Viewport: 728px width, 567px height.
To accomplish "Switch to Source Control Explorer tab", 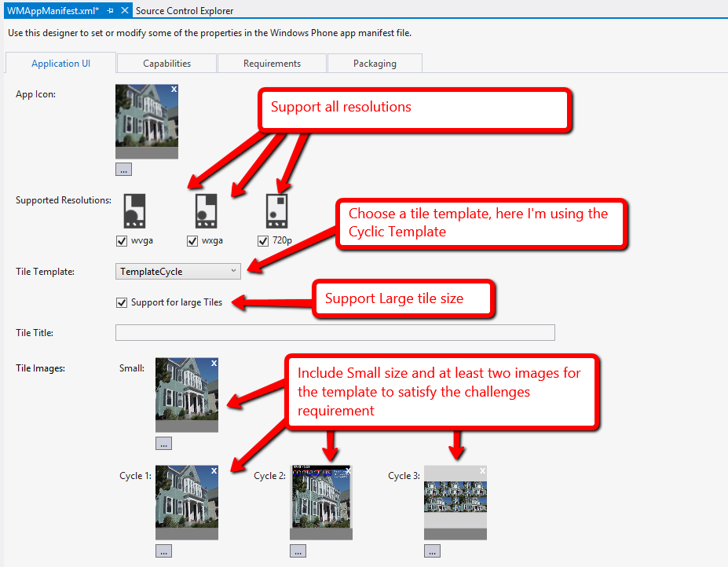I will point(185,11).
